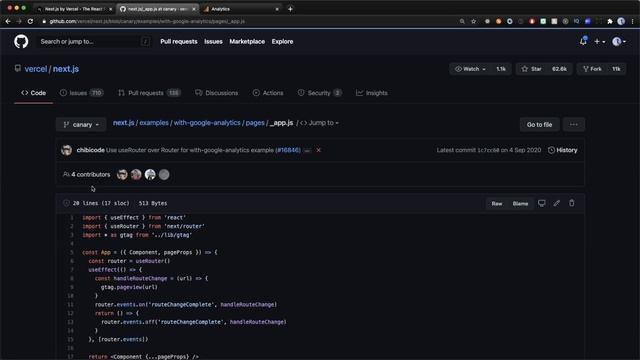Click the GitHub Octocat logo
The height and width of the screenshot is (360, 640).
(x=21, y=41)
